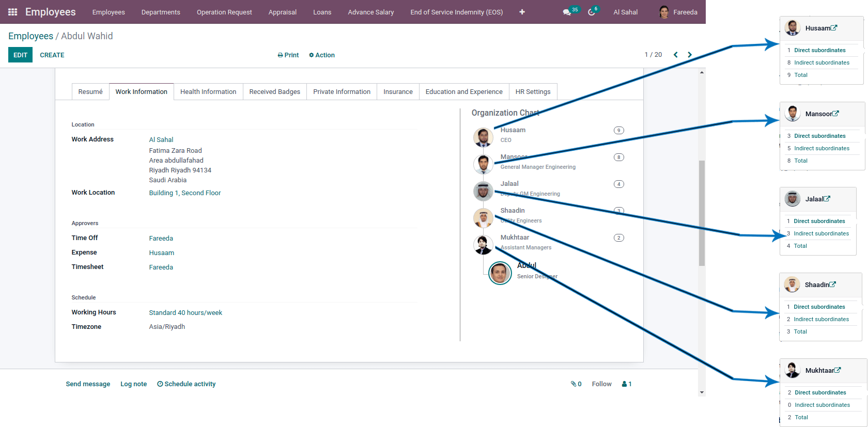The image size is (868, 427).
Task: Go to the next employee record
Action: tap(689, 55)
